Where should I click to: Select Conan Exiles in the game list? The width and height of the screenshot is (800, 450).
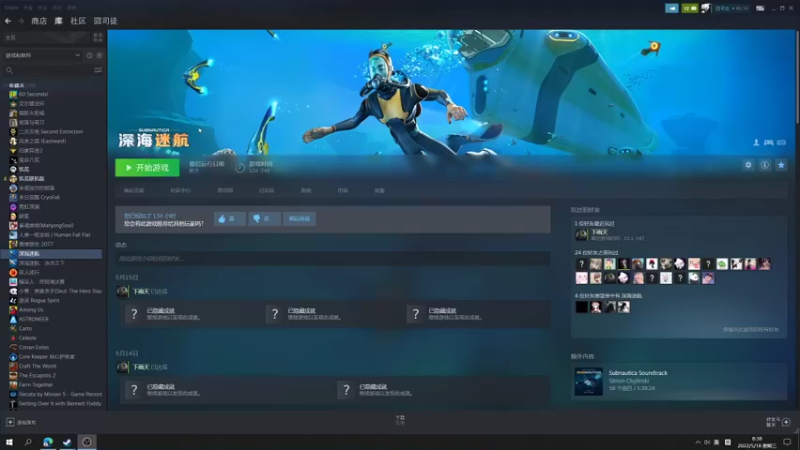click(x=34, y=347)
